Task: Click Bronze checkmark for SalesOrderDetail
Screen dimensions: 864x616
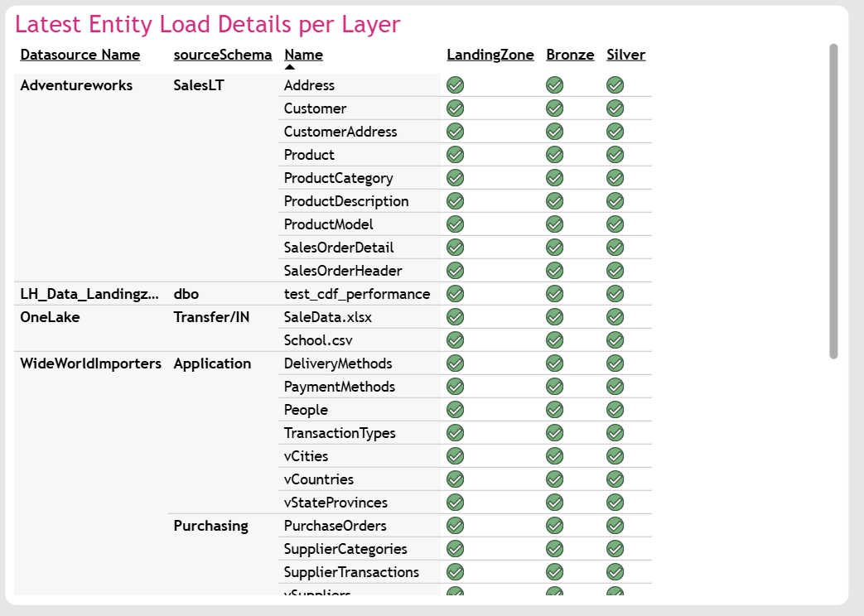Action: pos(554,247)
